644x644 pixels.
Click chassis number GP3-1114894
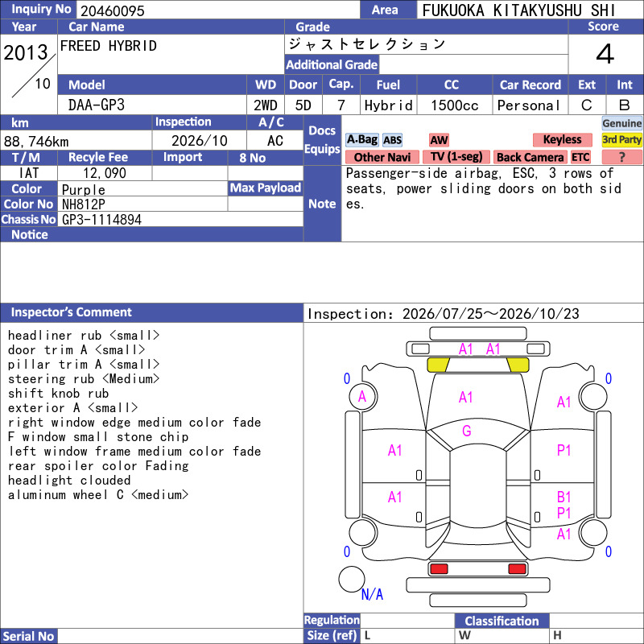(x=102, y=220)
